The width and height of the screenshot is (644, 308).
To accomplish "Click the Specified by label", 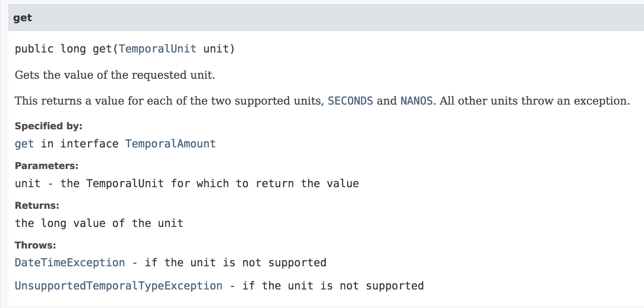I will pos(49,126).
